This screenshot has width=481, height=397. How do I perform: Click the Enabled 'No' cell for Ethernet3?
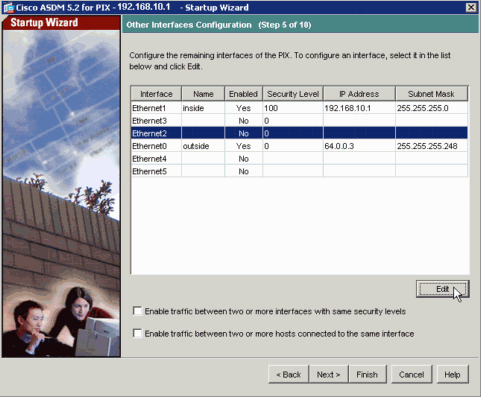click(x=243, y=121)
